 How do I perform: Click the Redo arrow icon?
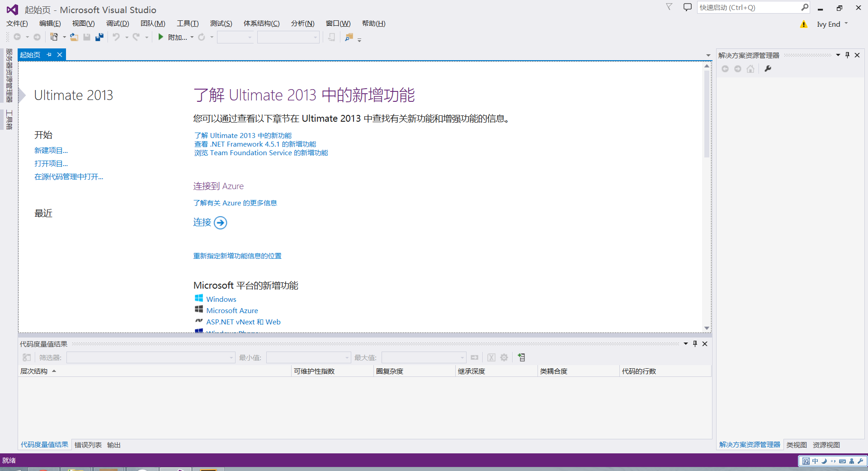click(x=136, y=37)
